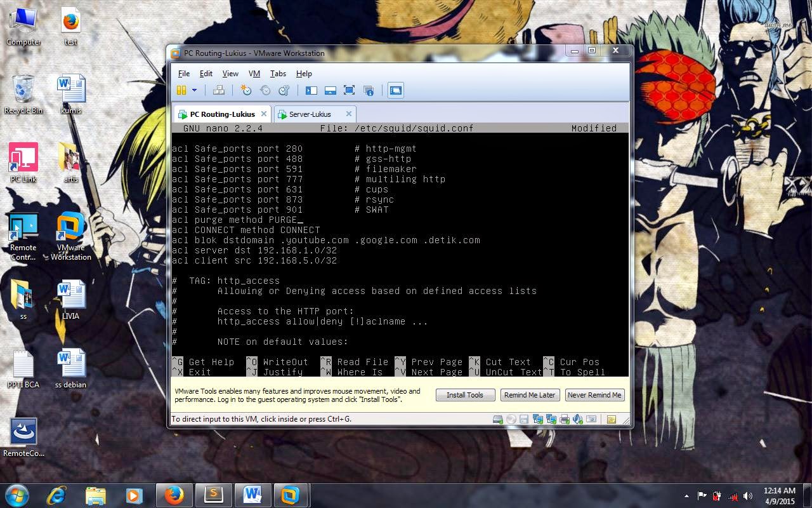The width and height of the screenshot is (812, 508).
Task: Click the Never Remind Me button
Action: click(x=594, y=395)
